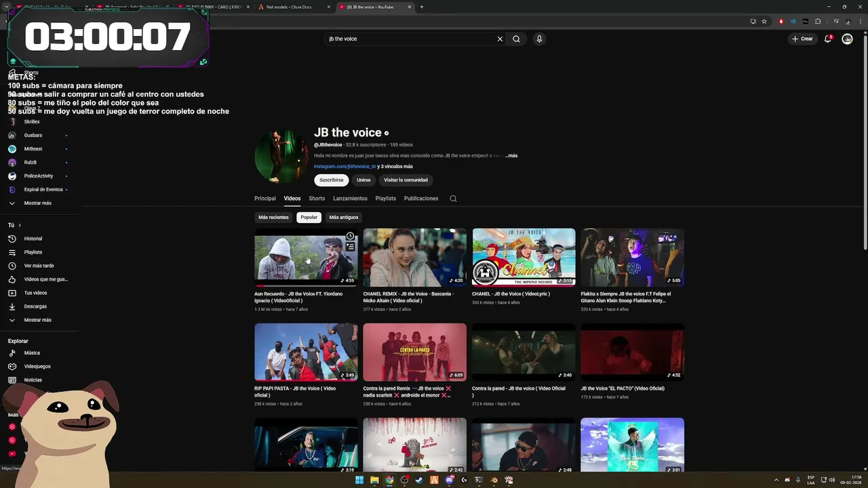Search within channel using magnifier icon
Viewport: 868px width, 488px height.
point(453,199)
